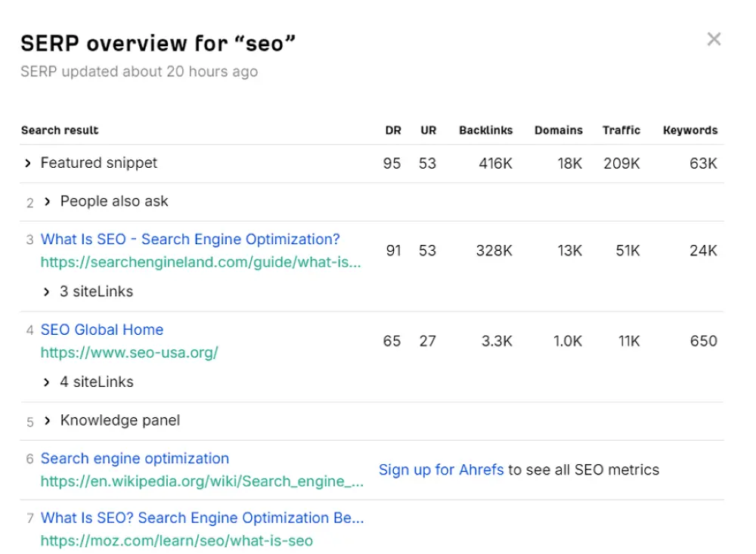This screenshot has height=554, width=756.
Task: Select the 18K domains value
Action: (570, 163)
